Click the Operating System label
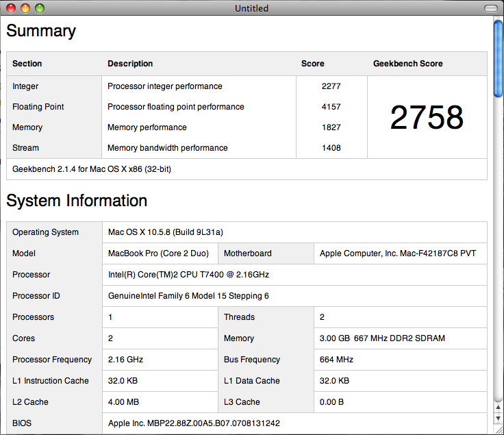Image resolution: width=504 pixels, height=435 pixels. (45, 232)
